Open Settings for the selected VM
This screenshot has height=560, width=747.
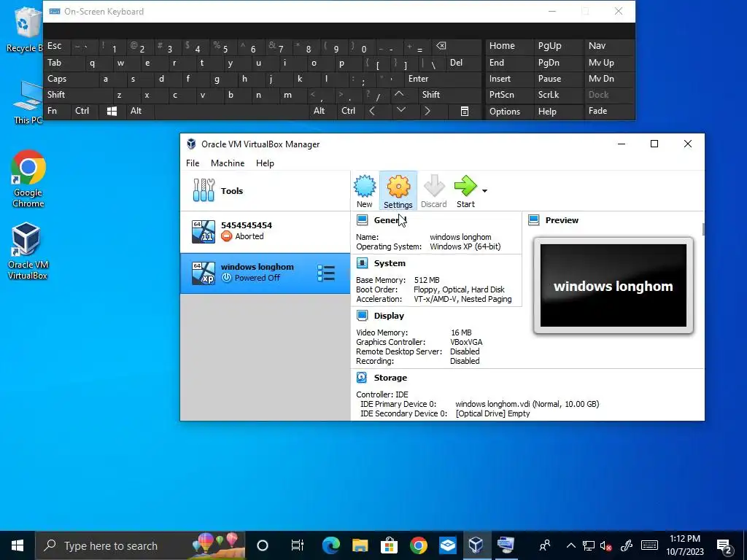[398, 191]
